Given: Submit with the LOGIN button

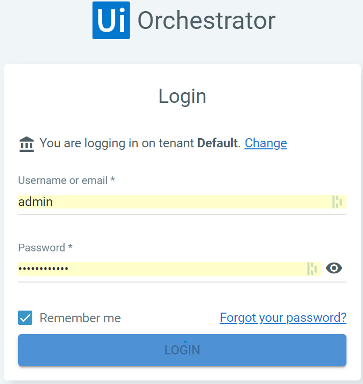Looking at the screenshot, I should 182,350.
